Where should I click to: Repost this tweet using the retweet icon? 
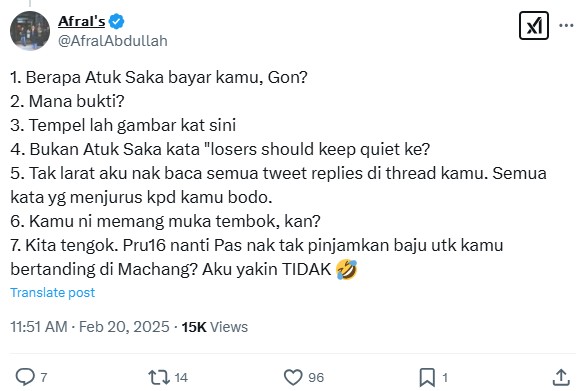tap(160, 377)
